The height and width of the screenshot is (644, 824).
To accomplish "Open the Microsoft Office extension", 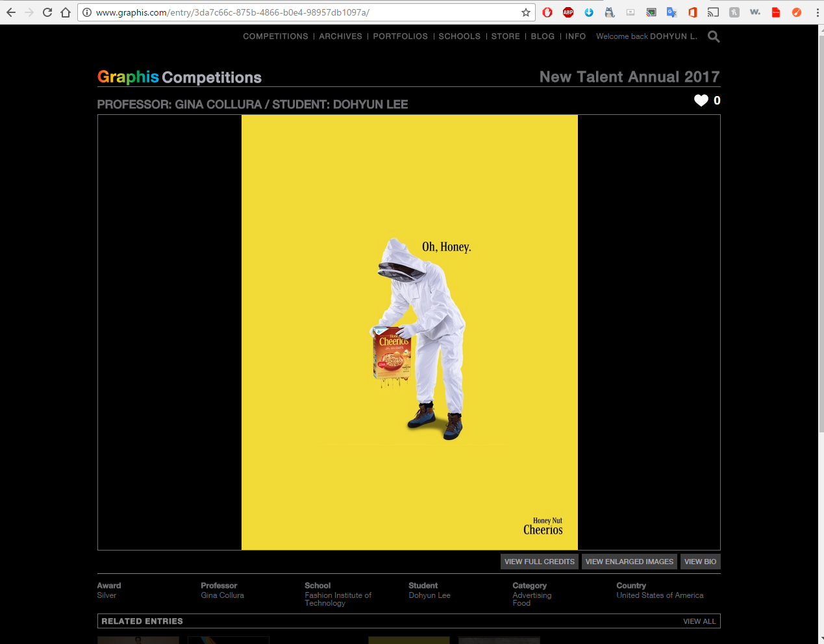I will pyautogui.click(x=693, y=12).
